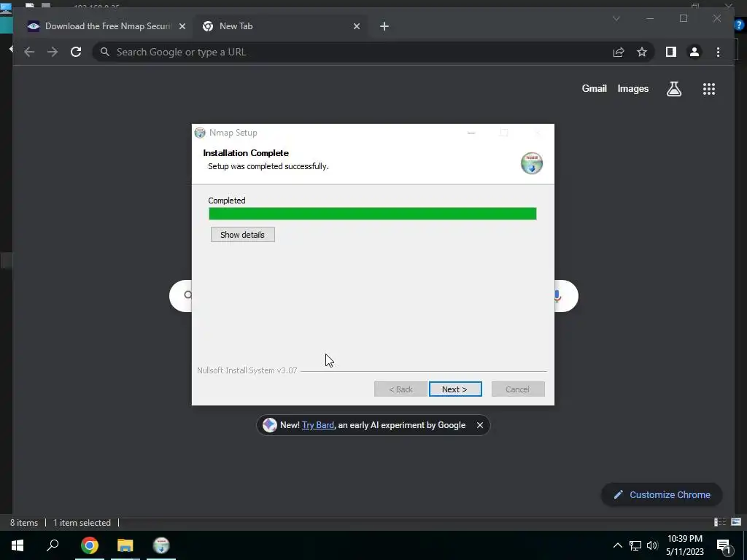
Task: Close the Download the Free Nmap tab
Action: 182,26
